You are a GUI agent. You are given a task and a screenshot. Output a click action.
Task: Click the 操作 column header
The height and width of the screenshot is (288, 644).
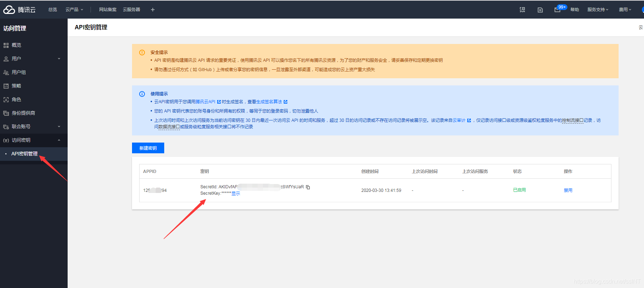point(568,172)
